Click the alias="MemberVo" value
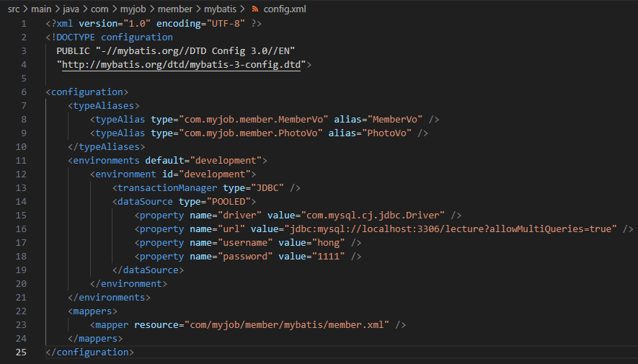The width and height of the screenshot is (638, 364). 394,120
